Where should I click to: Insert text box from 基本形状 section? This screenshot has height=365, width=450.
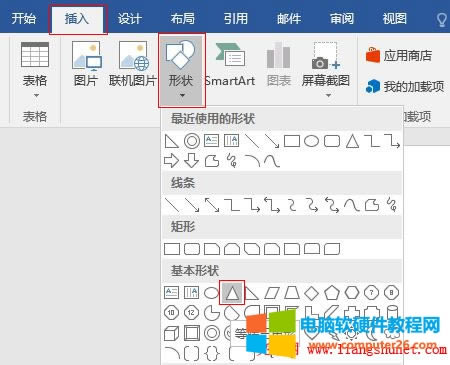[172, 292]
